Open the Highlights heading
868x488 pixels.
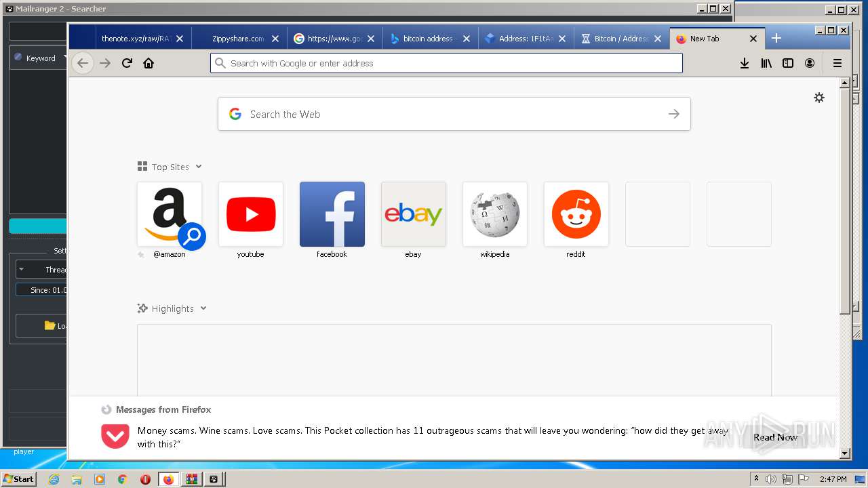click(173, 308)
